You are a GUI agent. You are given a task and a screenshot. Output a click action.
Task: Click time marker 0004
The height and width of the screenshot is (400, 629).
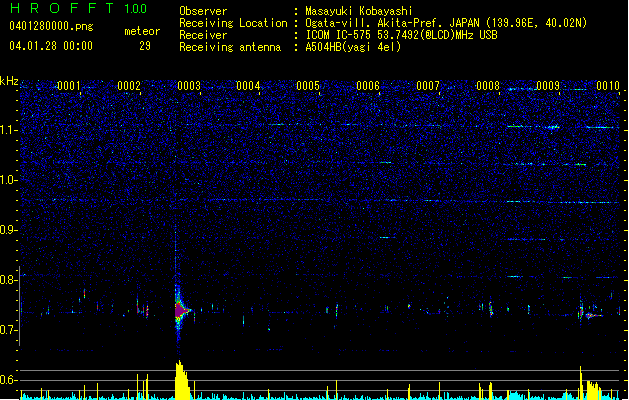click(248, 86)
